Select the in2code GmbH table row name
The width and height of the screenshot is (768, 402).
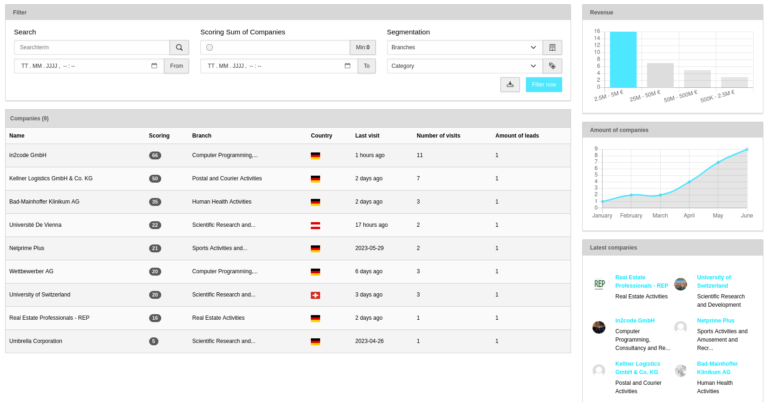(27, 155)
